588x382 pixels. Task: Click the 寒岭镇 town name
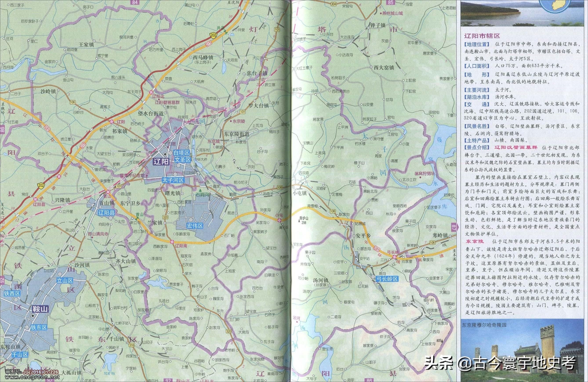point(440,235)
